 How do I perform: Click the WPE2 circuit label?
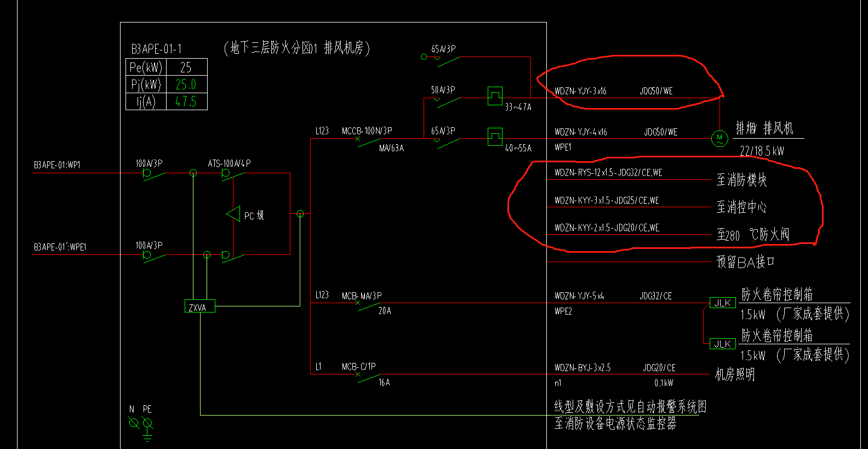tap(563, 311)
